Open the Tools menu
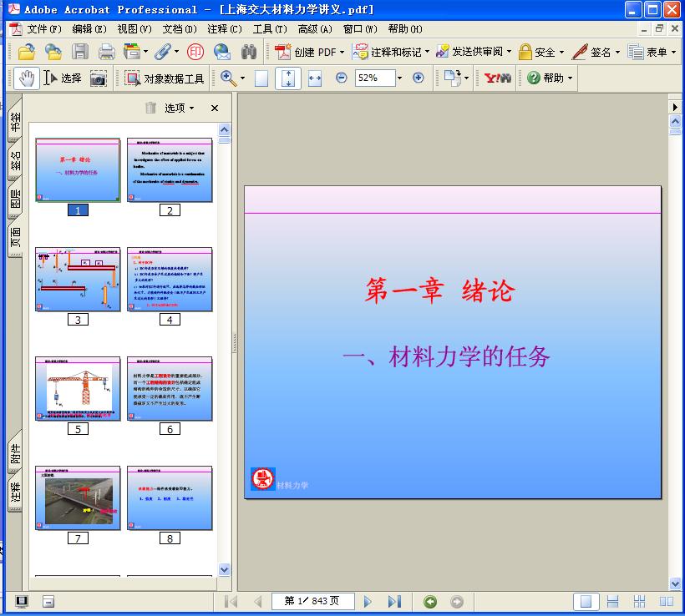The width and height of the screenshot is (685, 616). pyautogui.click(x=270, y=29)
